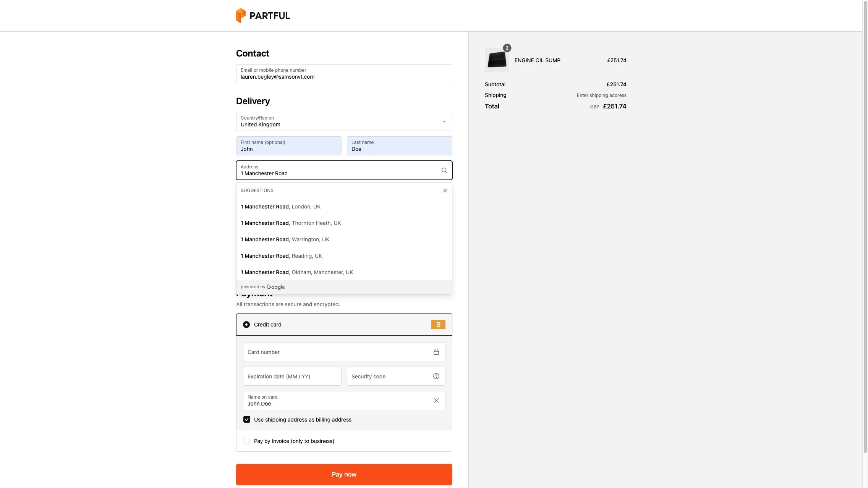The width and height of the screenshot is (868, 488).
Task: Click the orange B card brand badge
Action: (x=438, y=325)
